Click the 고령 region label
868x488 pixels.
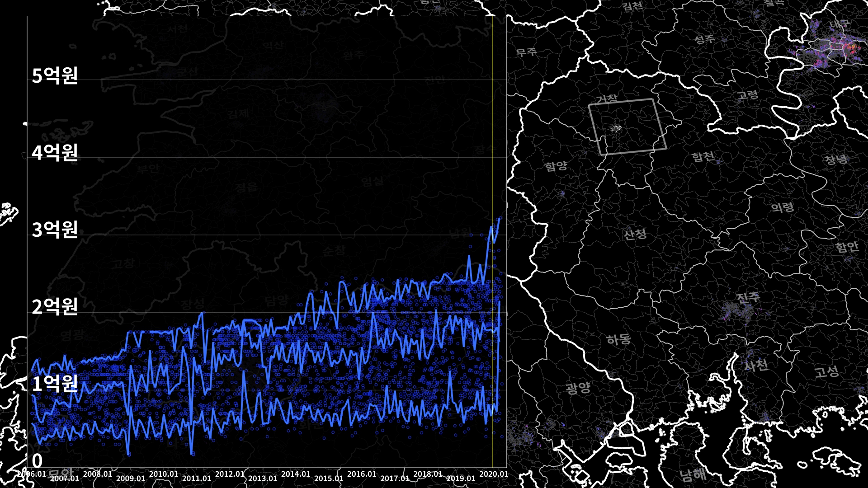tap(748, 95)
